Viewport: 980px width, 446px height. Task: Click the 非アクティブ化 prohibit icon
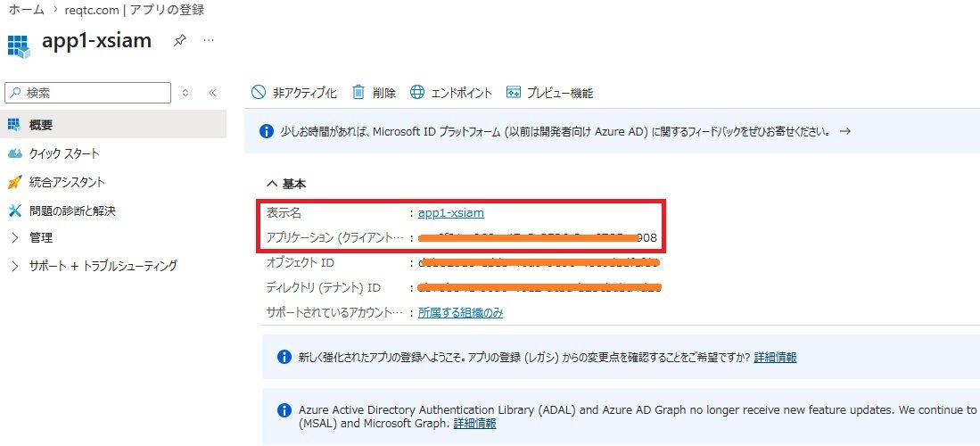258,93
